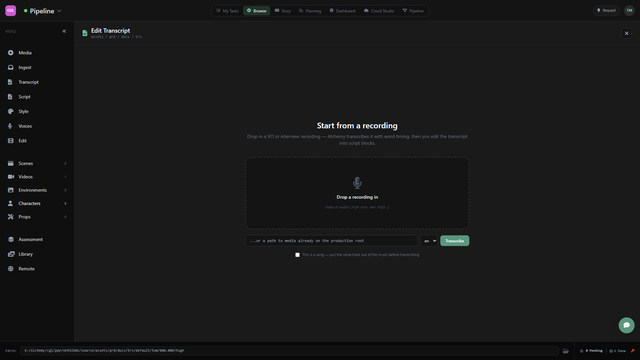Switch to the Pipeline tab in top bar
The height and width of the screenshot is (360, 640).
pos(413,11)
